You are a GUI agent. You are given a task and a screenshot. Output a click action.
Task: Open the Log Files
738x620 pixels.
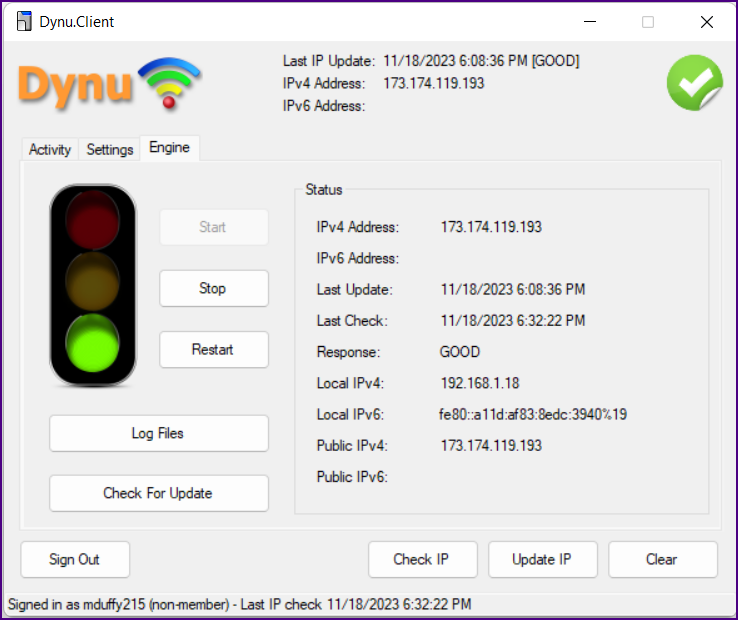coord(158,433)
